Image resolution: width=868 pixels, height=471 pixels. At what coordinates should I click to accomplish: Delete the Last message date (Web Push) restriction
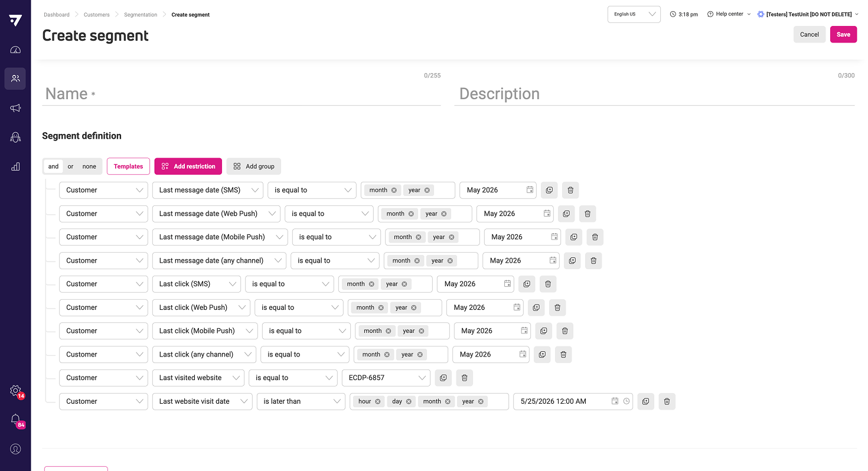tap(588, 214)
